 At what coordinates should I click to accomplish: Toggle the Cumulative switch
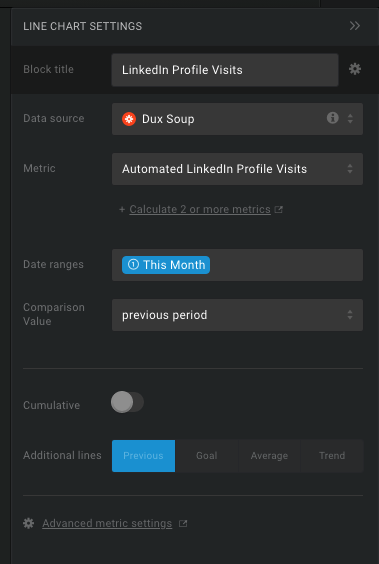point(127,402)
